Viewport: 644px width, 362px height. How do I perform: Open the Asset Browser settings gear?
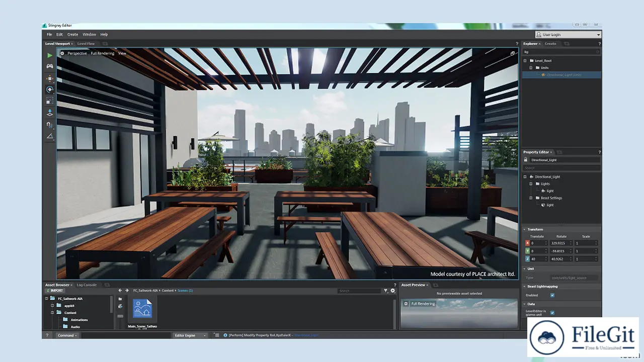click(392, 291)
